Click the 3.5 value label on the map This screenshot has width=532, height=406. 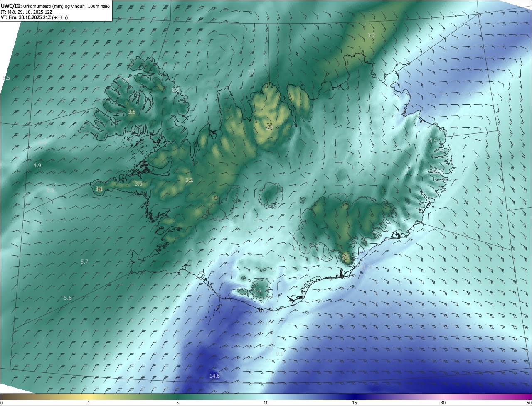[138, 183]
